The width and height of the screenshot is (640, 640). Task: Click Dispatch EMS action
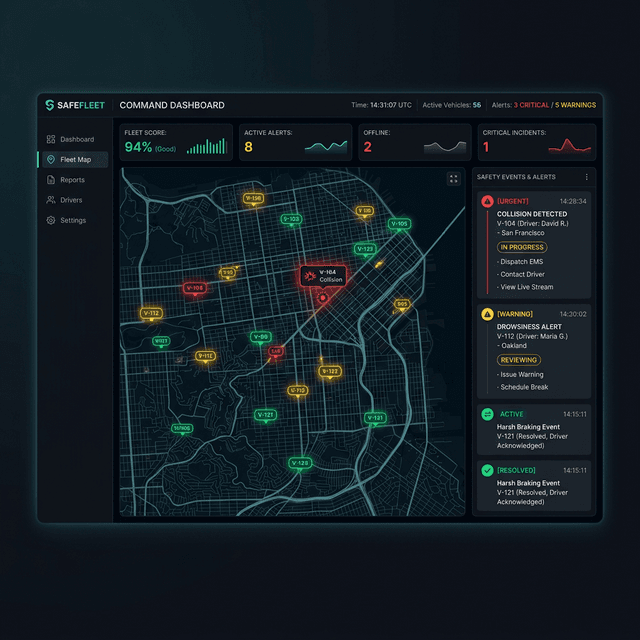click(x=520, y=262)
